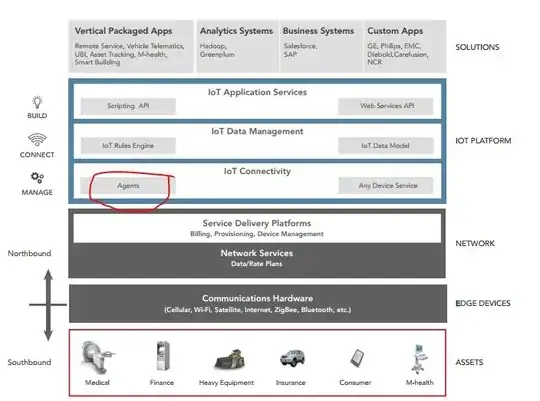Click the Network Services title

click(257, 253)
